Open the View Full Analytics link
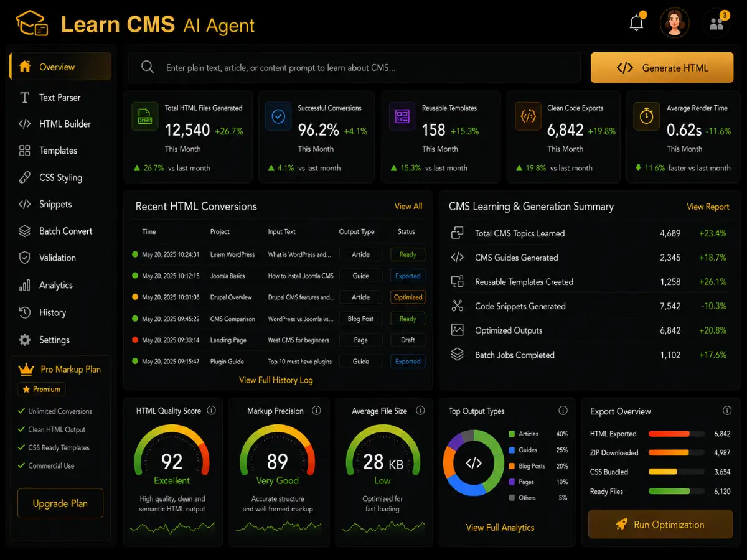Image resolution: width=747 pixels, height=560 pixels. pos(500,527)
